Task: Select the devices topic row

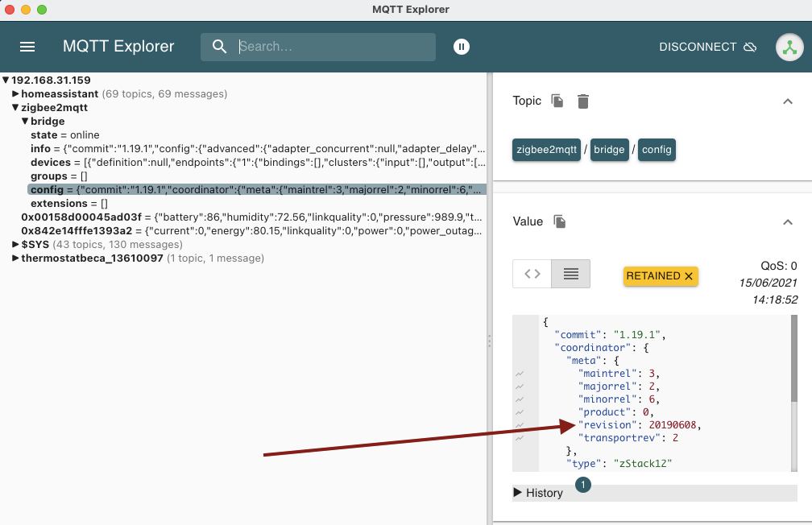Action: point(258,162)
